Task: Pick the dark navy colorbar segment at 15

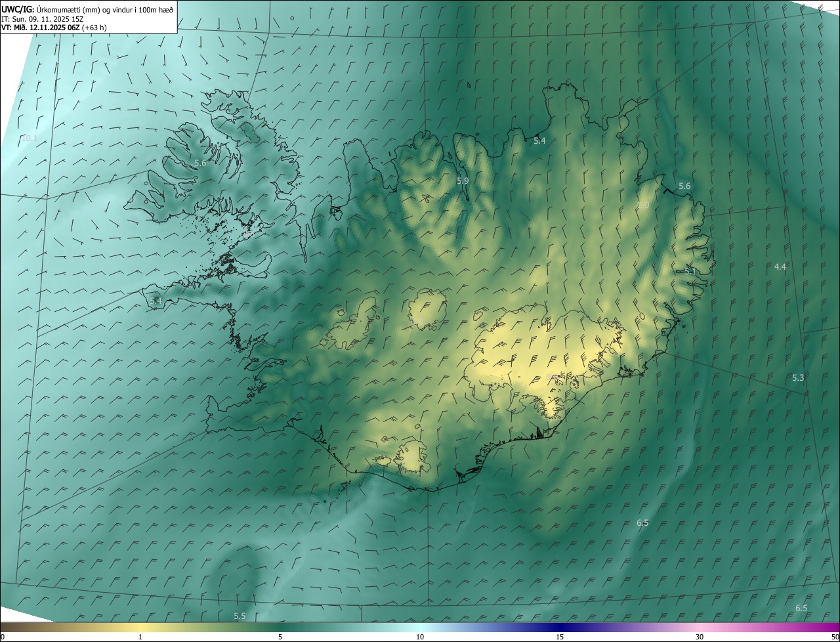Action: point(560,627)
